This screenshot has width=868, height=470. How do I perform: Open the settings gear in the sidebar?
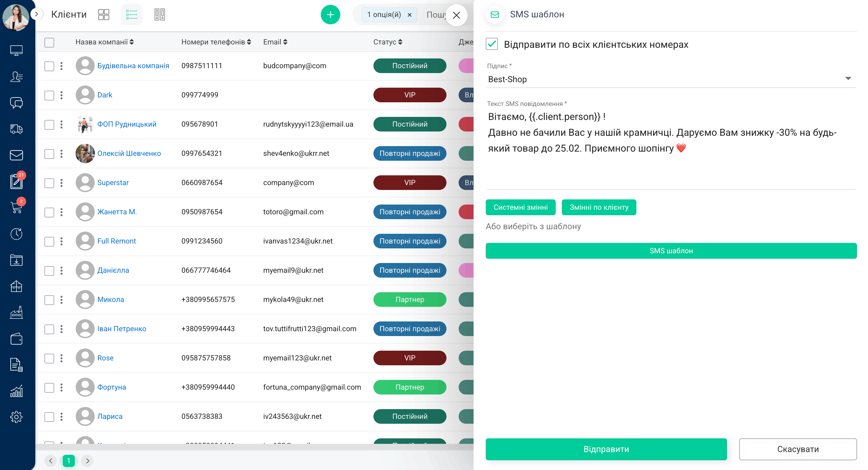coord(16,417)
